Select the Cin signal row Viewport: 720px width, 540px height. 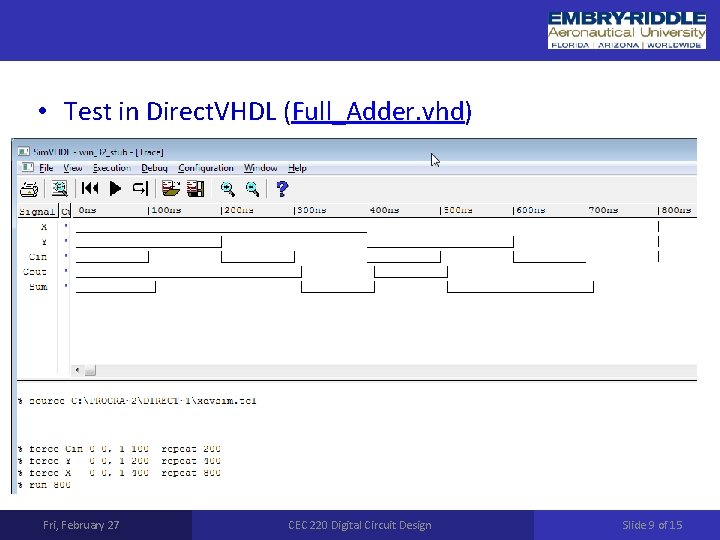pos(38,257)
